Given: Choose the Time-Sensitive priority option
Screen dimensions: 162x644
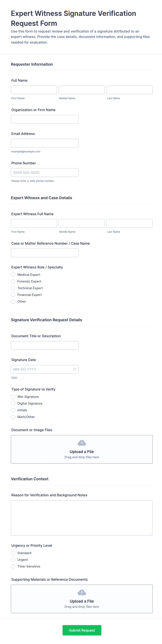Looking at the screenshot, I should click(13, 567).
